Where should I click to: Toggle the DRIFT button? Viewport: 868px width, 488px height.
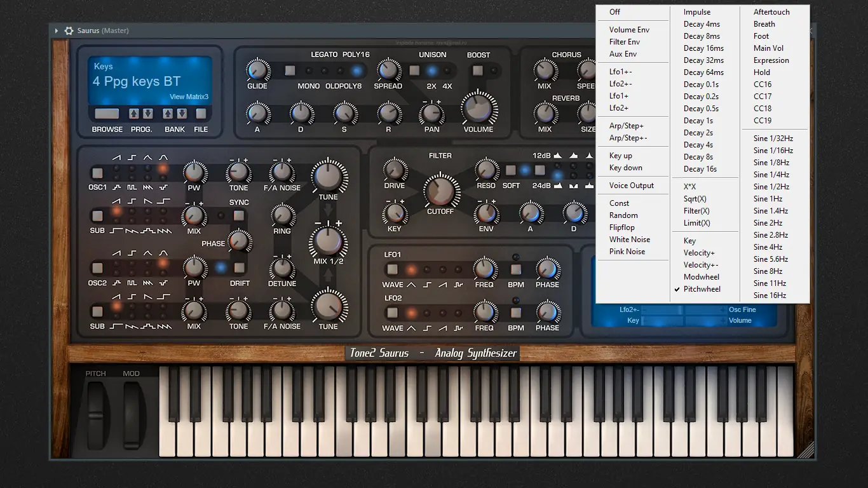tap(239, 268)
